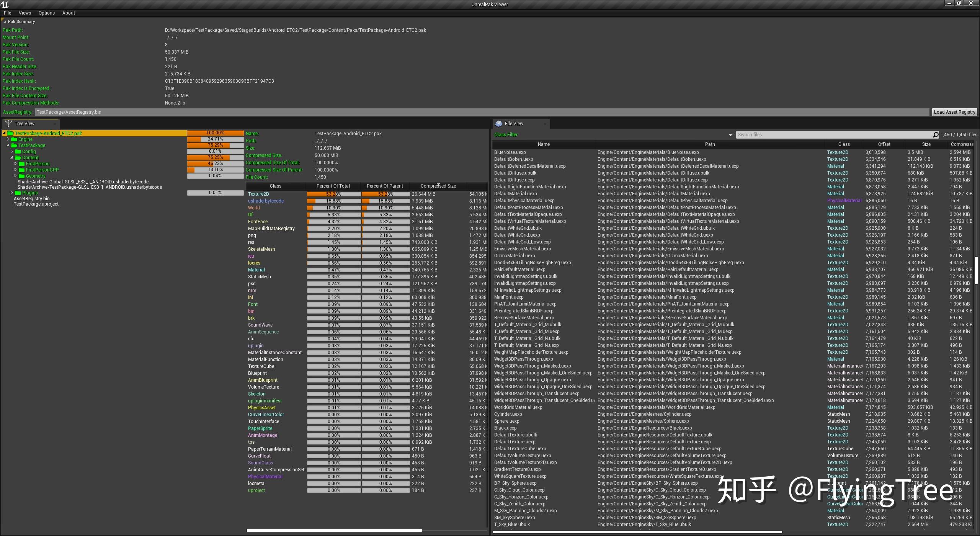The width and height of the screenshot is (980, 536).
Task: Open the Options menu
Action: 46,13
